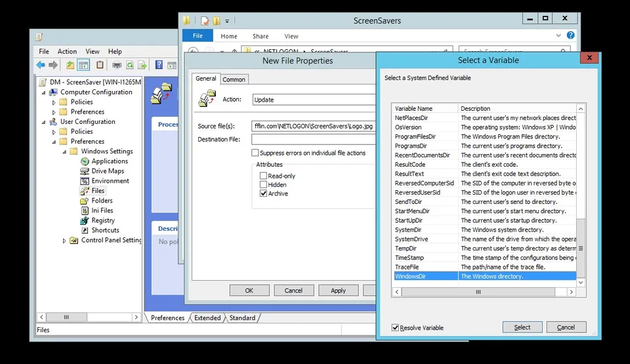Image resolution: width=630 pixels, height=364 pixels.
Task: Toggle the Resolve Variable checkbox
Action: 395,327
